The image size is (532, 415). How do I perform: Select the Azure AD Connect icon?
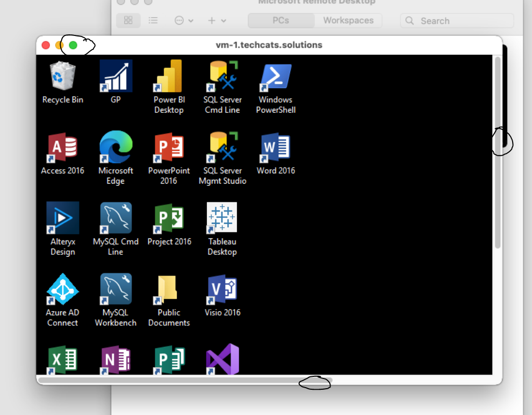pos(62,289)
